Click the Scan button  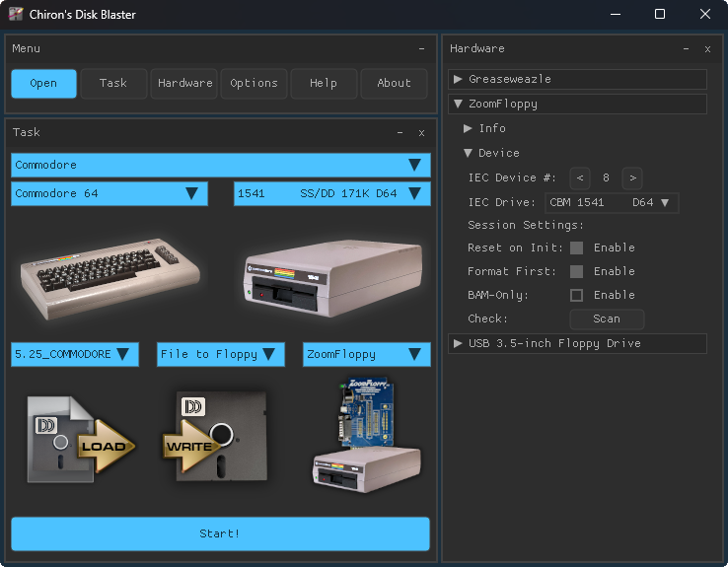coord(607,319)
